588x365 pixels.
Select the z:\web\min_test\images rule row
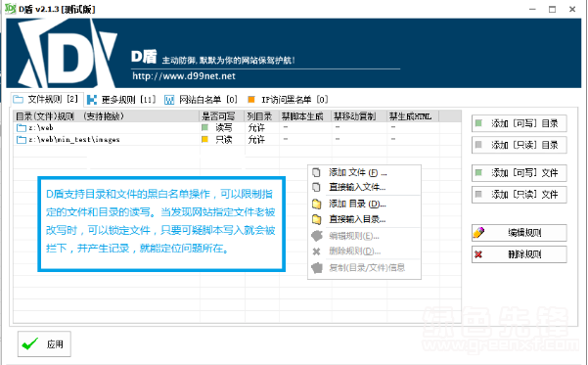pyautogui.click(x=237, y=140)
